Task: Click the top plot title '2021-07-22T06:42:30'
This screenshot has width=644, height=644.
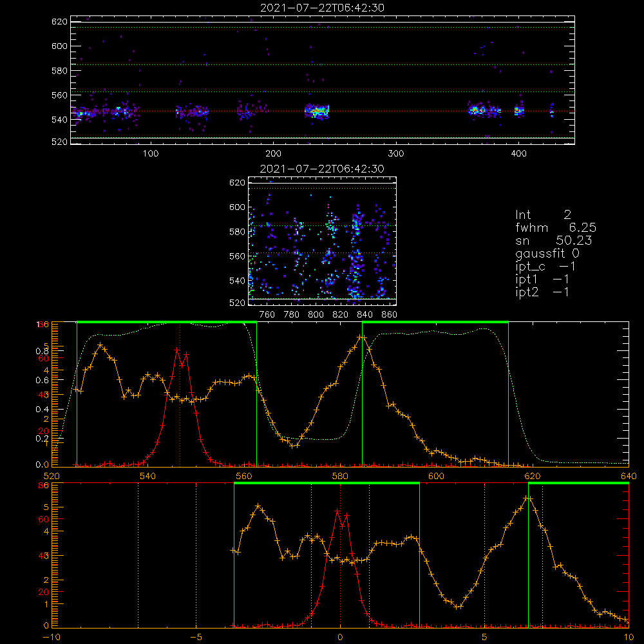Action: 323,8
